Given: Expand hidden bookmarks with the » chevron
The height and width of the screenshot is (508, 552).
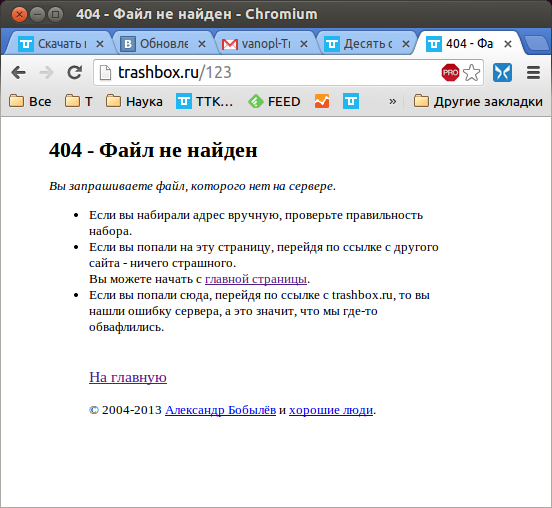Looking at the screenshot, I should click(x=393, y=101).
